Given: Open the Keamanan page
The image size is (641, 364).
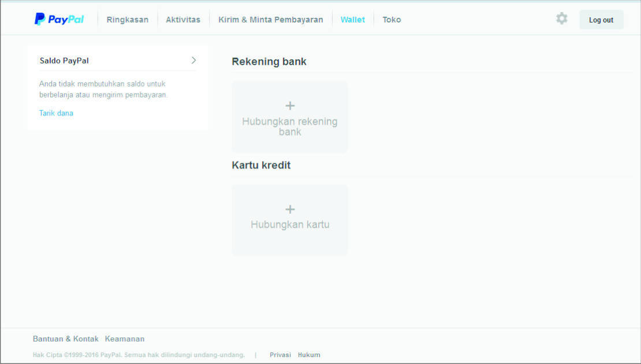Looking at the screenshot, I should pos(125,339).
